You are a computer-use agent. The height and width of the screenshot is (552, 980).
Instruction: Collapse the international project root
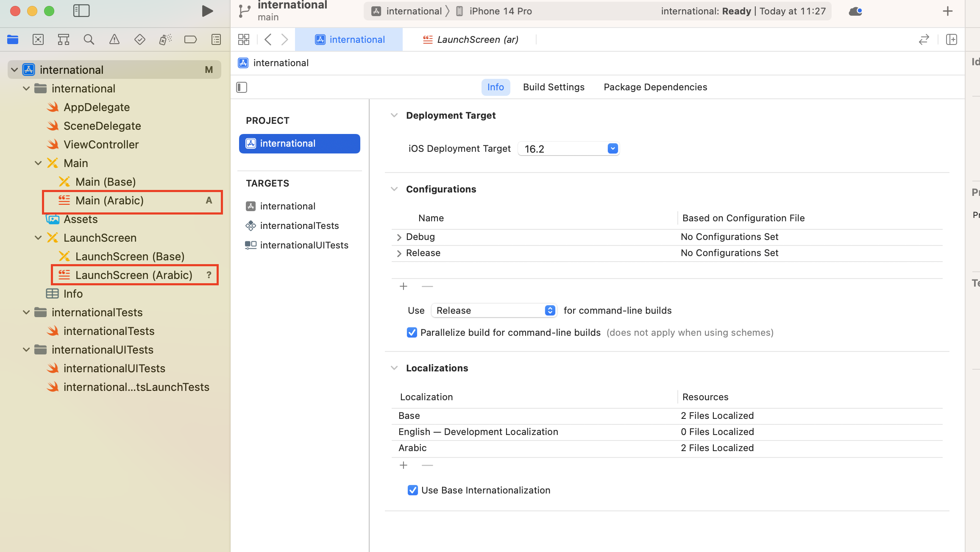[x=14, y=70]
